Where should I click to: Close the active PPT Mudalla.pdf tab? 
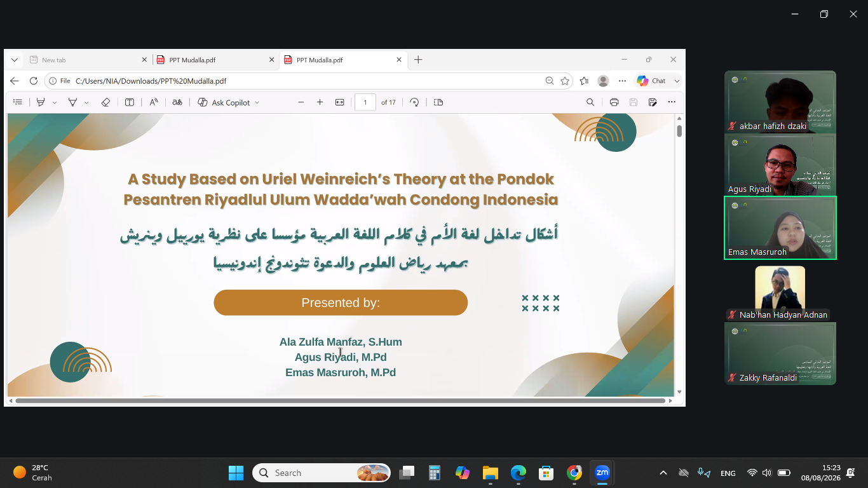pos(399,60)
